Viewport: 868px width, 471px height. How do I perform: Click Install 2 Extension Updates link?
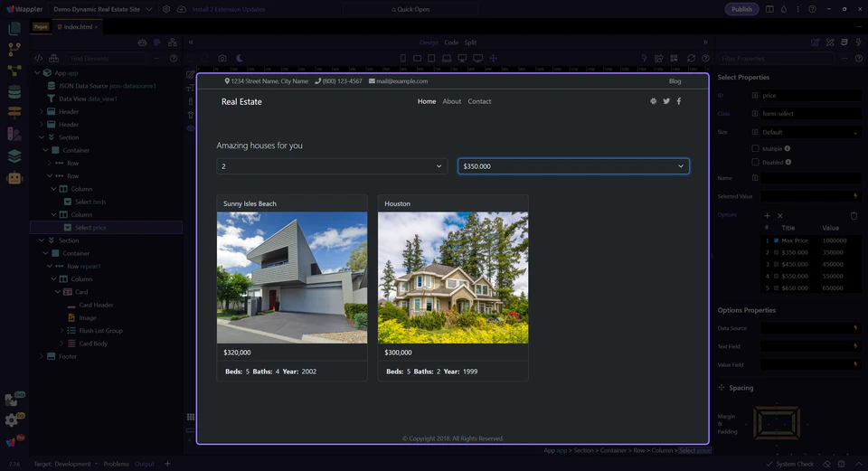(x=228, y=9)
